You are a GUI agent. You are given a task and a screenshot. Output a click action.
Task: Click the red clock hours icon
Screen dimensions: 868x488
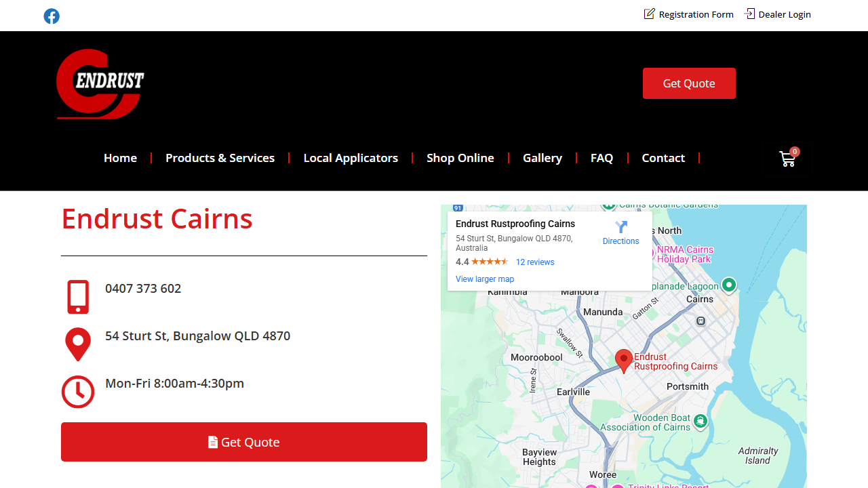click(78, 392)
